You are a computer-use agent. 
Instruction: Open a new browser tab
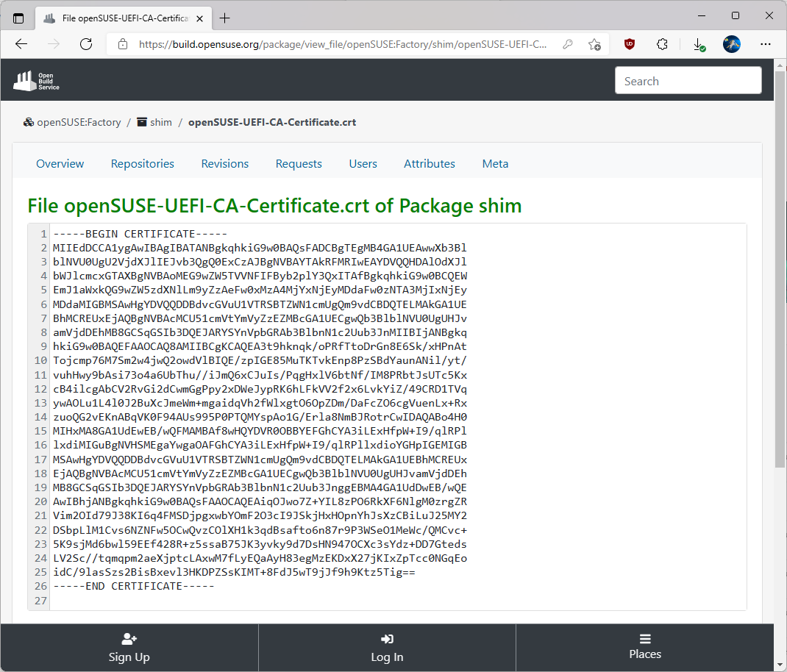click(x=225, y=18)
